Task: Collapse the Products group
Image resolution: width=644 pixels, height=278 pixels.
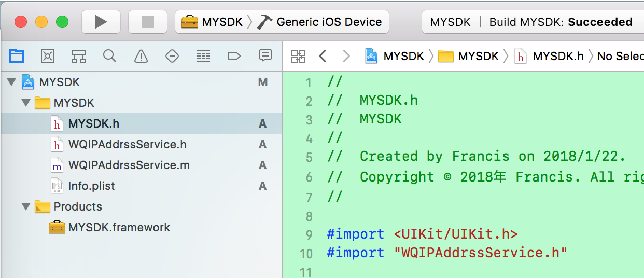Action: point(26,206)
